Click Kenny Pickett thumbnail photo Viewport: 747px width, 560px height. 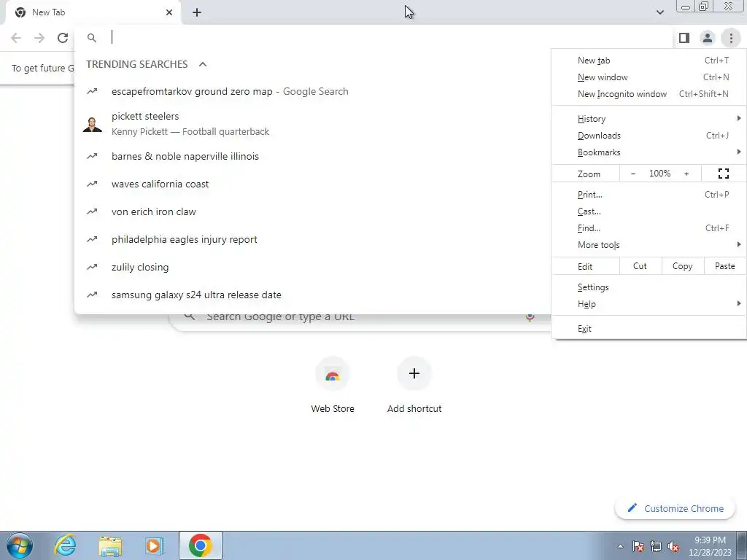click(x=93, y=124)
